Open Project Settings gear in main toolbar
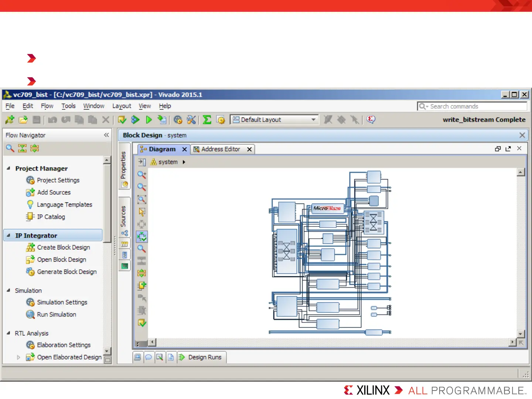This screenshot has height=399, width=532. [x=178, y=120]
